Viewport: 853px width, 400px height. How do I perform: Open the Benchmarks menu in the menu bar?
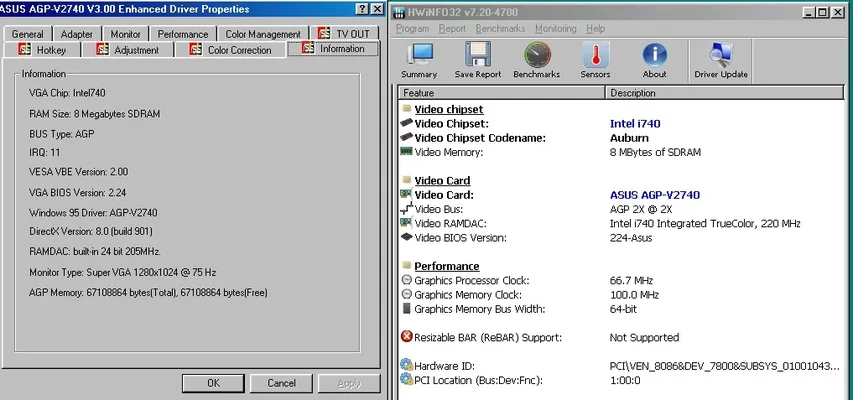500,29
